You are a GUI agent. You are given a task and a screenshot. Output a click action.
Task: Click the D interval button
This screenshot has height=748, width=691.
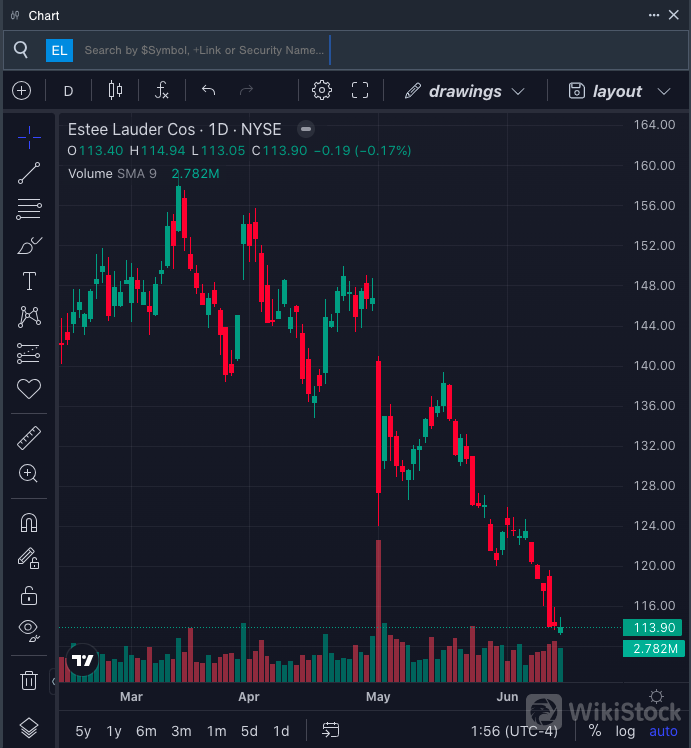pos(68,91)
